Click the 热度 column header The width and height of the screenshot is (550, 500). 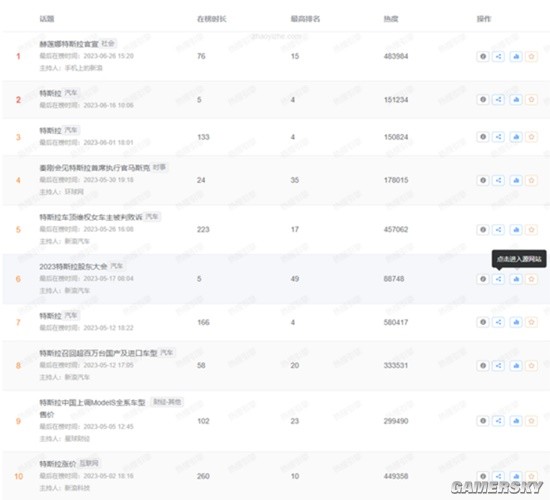pos(391,19)
